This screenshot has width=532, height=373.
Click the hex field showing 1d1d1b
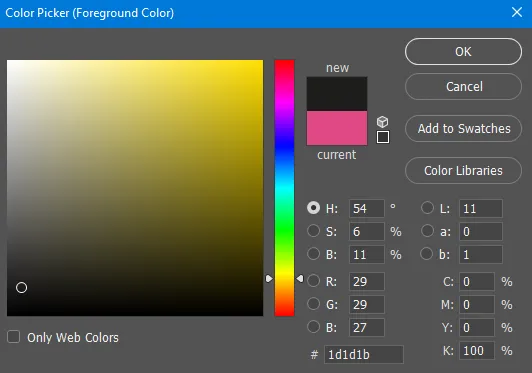tap(364, 354)
